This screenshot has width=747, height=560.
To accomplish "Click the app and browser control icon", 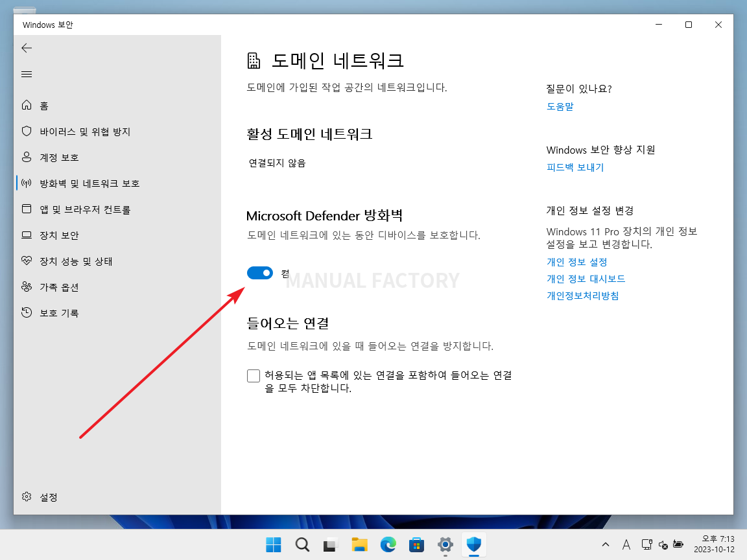I will [27, 209].
